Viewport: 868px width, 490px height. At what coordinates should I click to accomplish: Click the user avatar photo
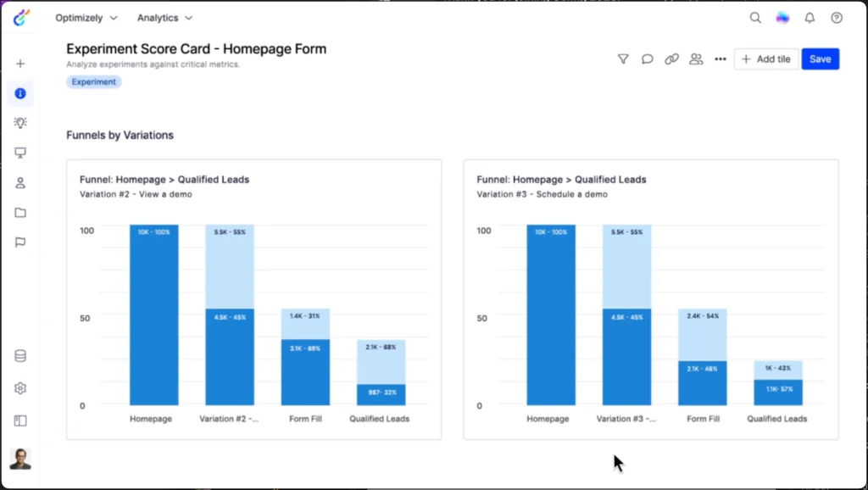tap(20, 459)
